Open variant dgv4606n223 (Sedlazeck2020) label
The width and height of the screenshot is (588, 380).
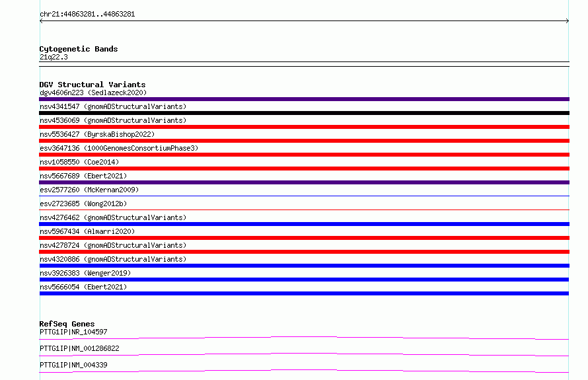point(93,93)
